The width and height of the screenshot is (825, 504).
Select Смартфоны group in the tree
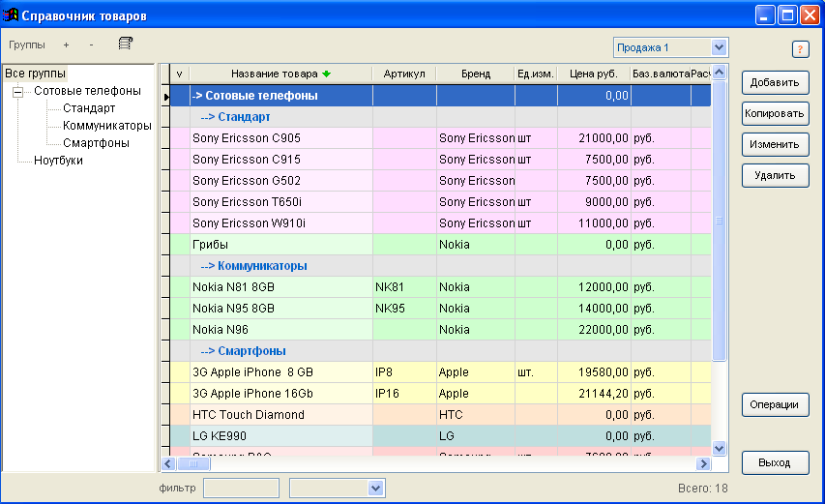pos(96,143)
